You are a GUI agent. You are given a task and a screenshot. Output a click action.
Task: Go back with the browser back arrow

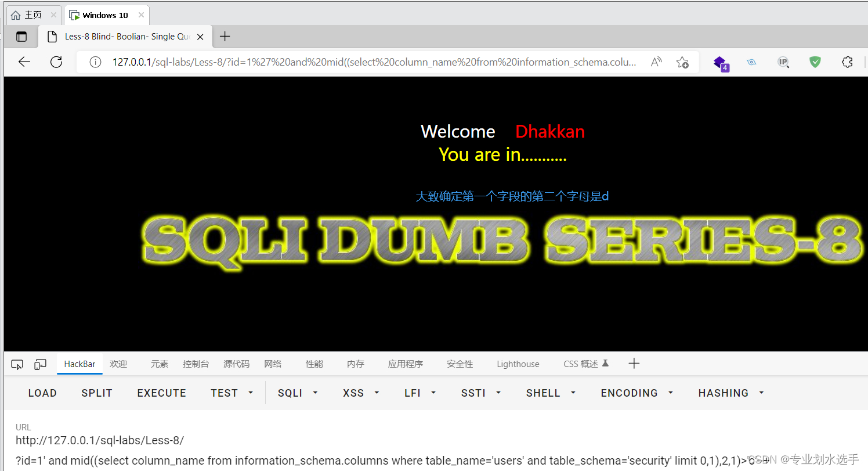[24, 62]
